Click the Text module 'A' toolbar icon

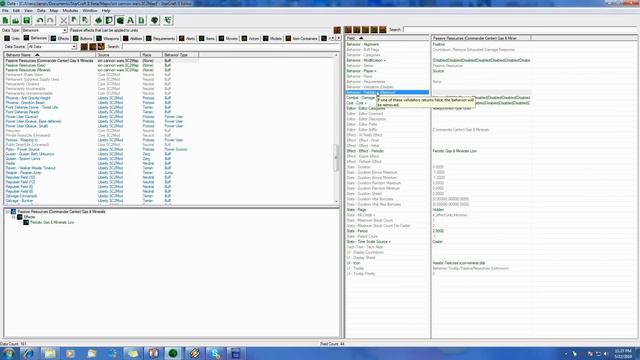131,20
